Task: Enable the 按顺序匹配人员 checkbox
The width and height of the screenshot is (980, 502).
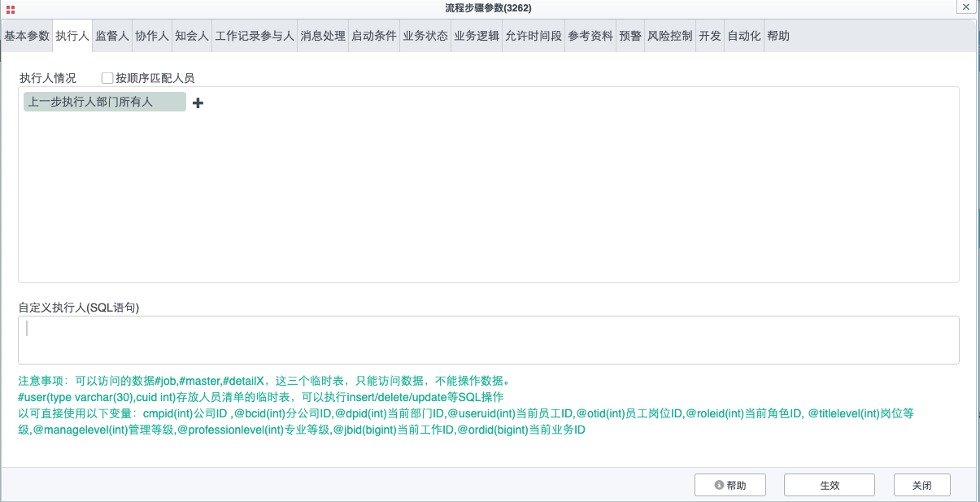Action: (x=107, y=78)
